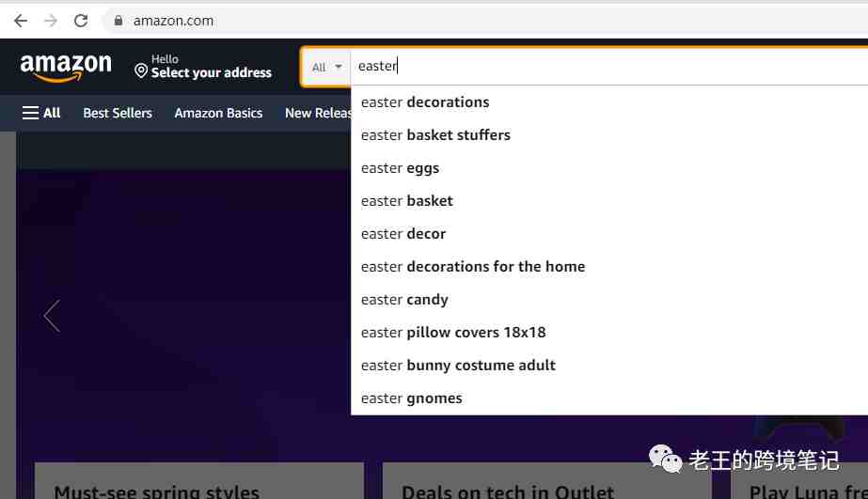This screenshot has width=868, height=499.
Task: Click the carousel previous arrow
Action: pyautogui.click(x=52, y=316)
